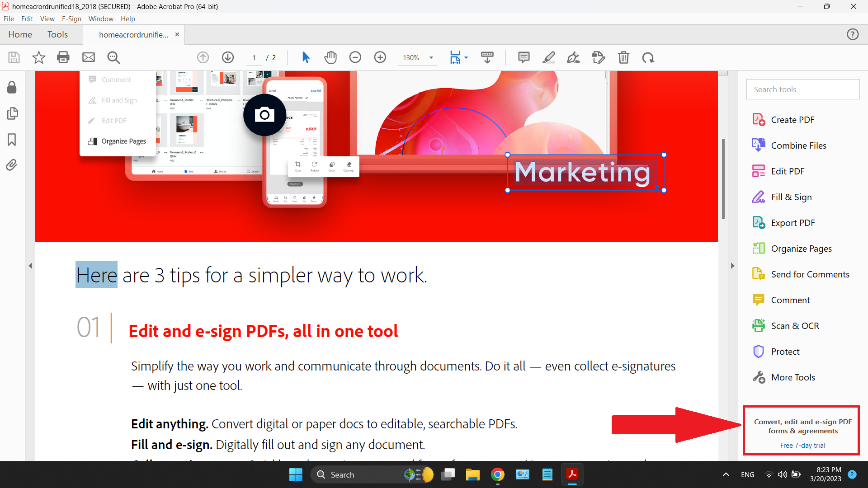868x488 pixels.
Task: Open security lock panel in left sidebar
Action: (12, 87)
